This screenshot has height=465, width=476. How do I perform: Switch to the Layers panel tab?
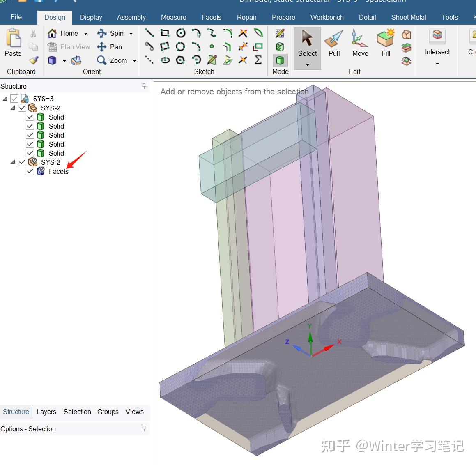[x=46, y=412]
